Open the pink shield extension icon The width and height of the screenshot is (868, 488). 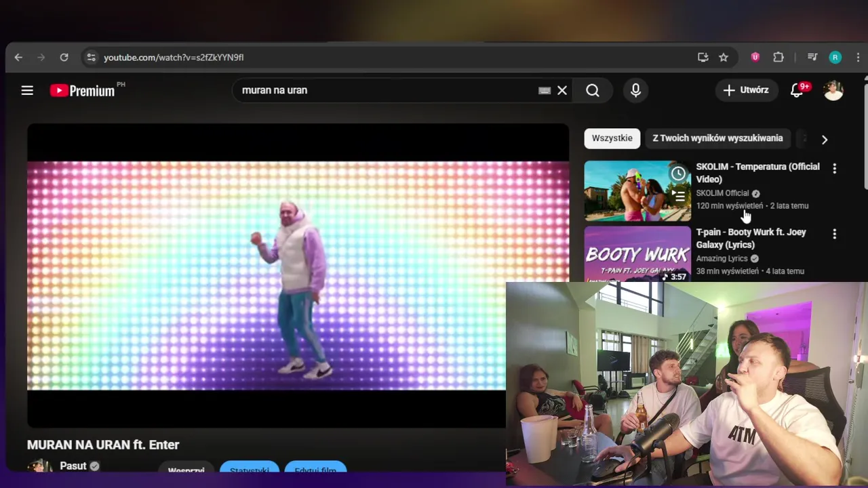point(755,58)
